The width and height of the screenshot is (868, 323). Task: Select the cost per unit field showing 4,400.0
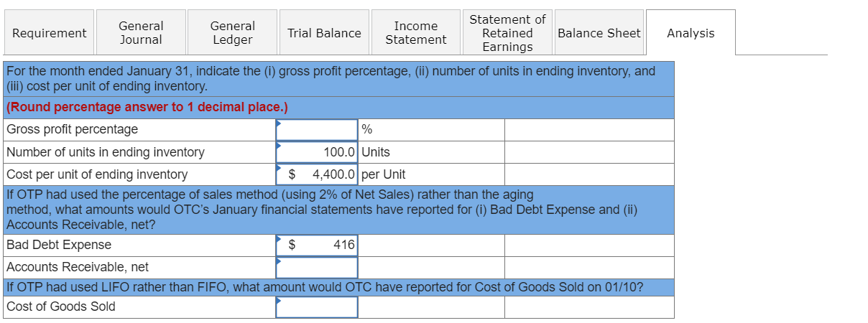coord(317,174)
